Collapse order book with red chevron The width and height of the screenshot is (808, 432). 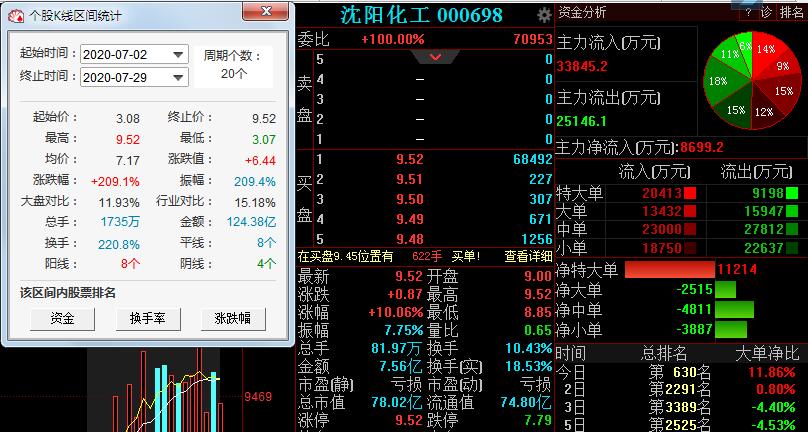pos(435,57)
